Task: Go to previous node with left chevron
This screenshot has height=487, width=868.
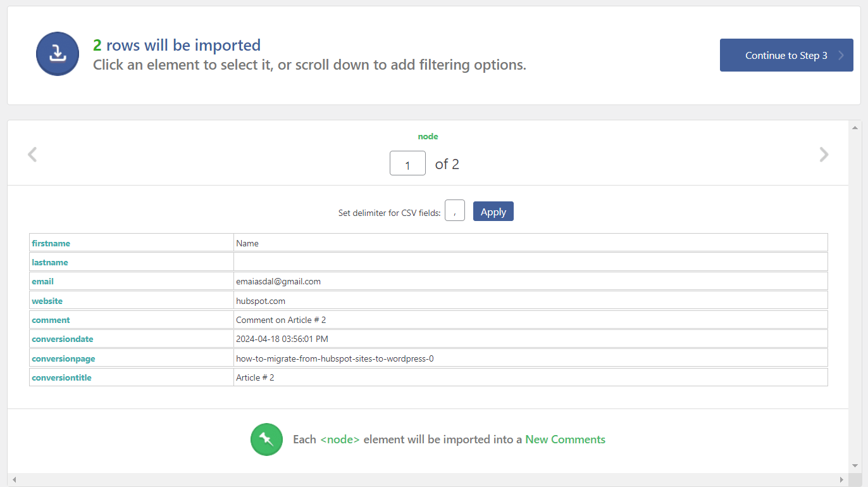Action: point(32,155)
